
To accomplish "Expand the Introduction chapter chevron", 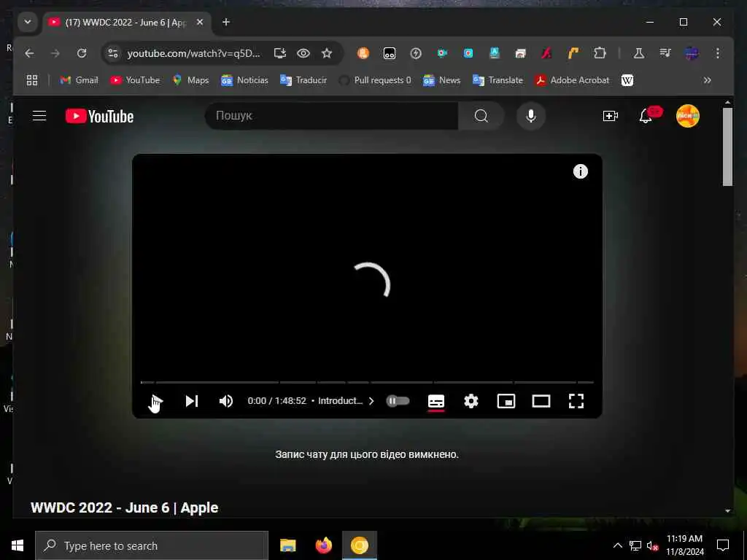I will coord(371,401).
